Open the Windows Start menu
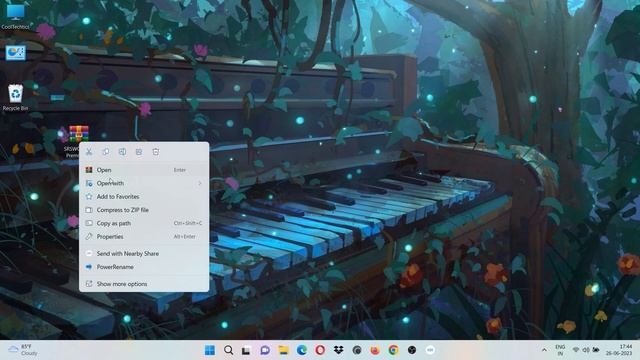This screenshot has height=360, width=640. (x=210, y=350)
